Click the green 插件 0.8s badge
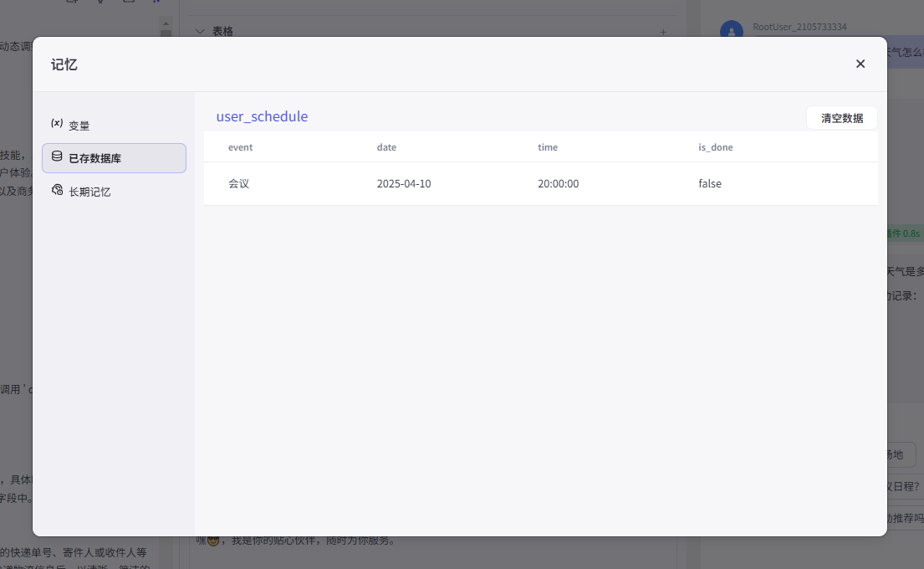The image size is (924, 569). 905,233
